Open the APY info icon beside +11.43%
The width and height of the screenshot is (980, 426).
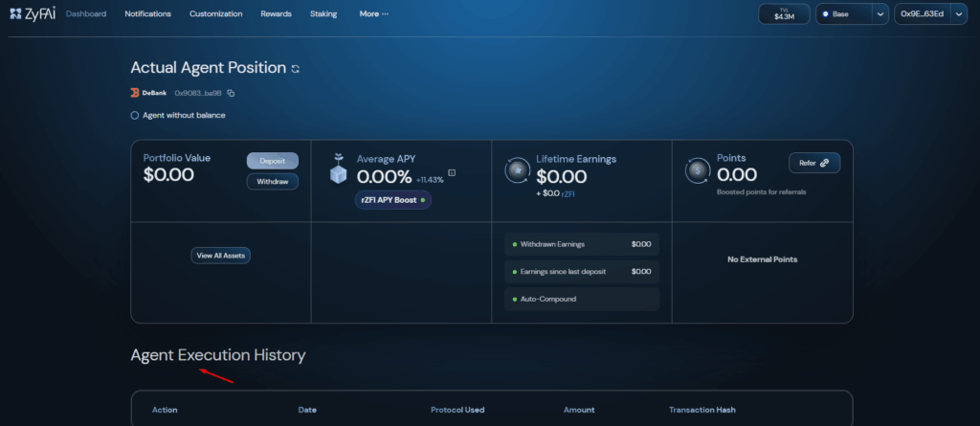[x=452, y=173]
